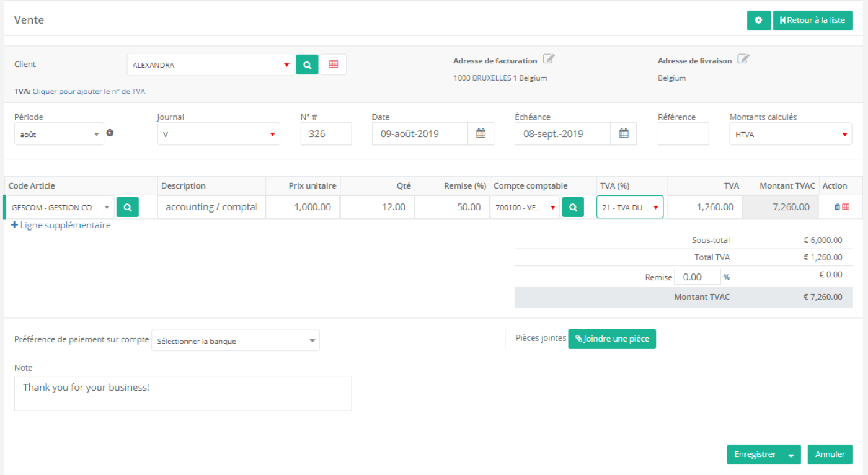The image size is (868, 475).
Task: Expand the Montants calculés HTVA dropdown
Action: coord(790,134)
